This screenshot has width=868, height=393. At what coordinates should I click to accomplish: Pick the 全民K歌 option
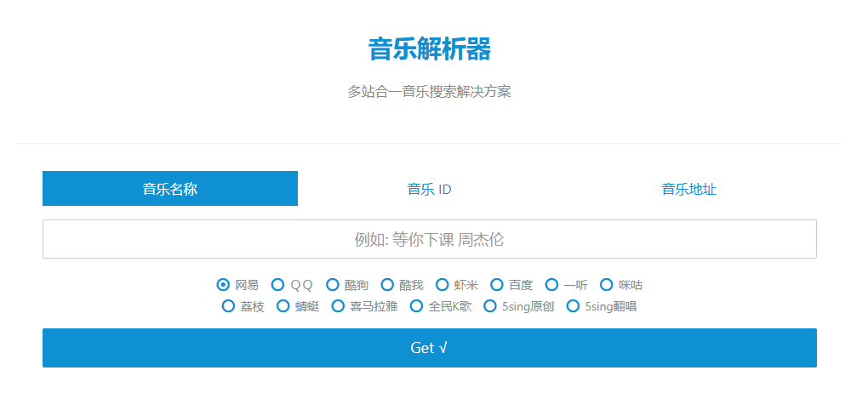click(416, 306)
